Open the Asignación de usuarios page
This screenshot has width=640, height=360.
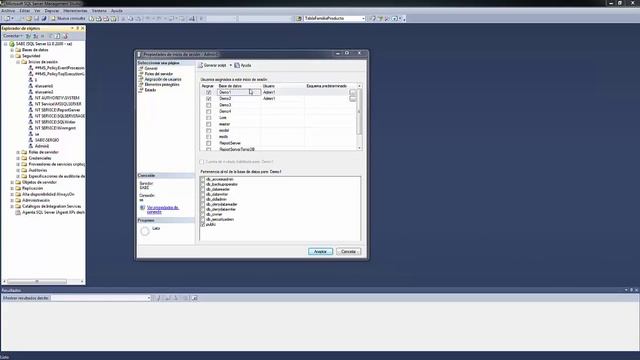[x=163, y=79]
